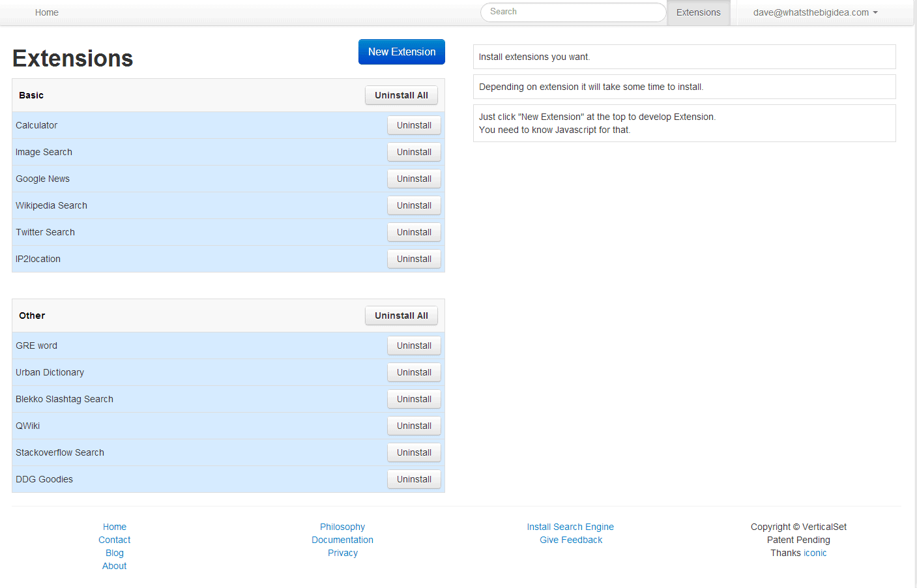Uninstall the Urban Dictionary extension
This screenshot has width=917, height=588.
[x=414, y=372]
